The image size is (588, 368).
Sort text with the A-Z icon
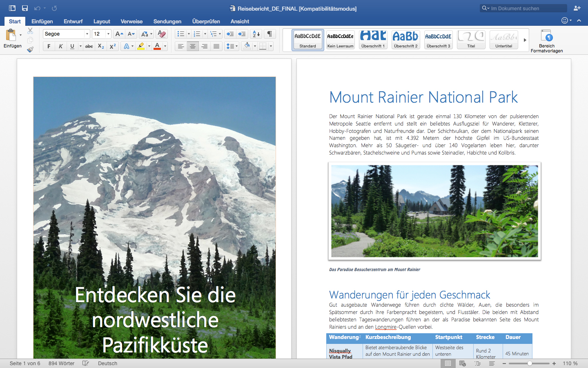coord(256,34)
